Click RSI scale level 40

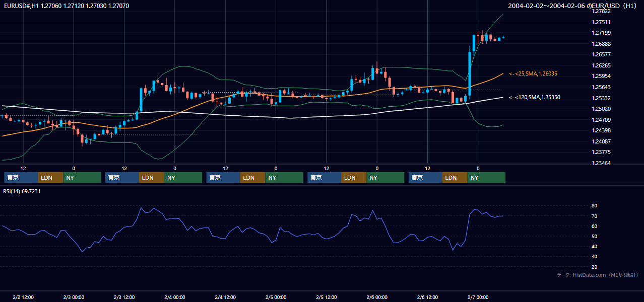click(595, 246)
